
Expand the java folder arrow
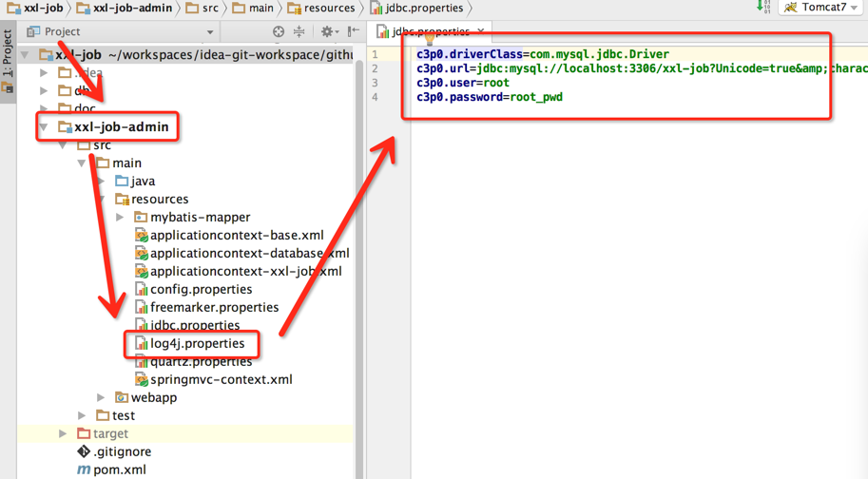pos(102,181)
